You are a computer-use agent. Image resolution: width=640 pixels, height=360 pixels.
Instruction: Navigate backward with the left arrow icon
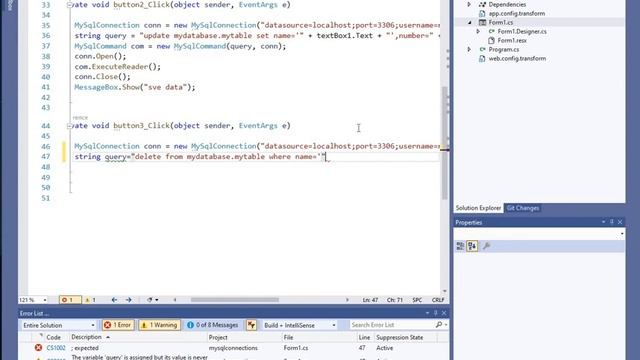(x=114, y=300)
